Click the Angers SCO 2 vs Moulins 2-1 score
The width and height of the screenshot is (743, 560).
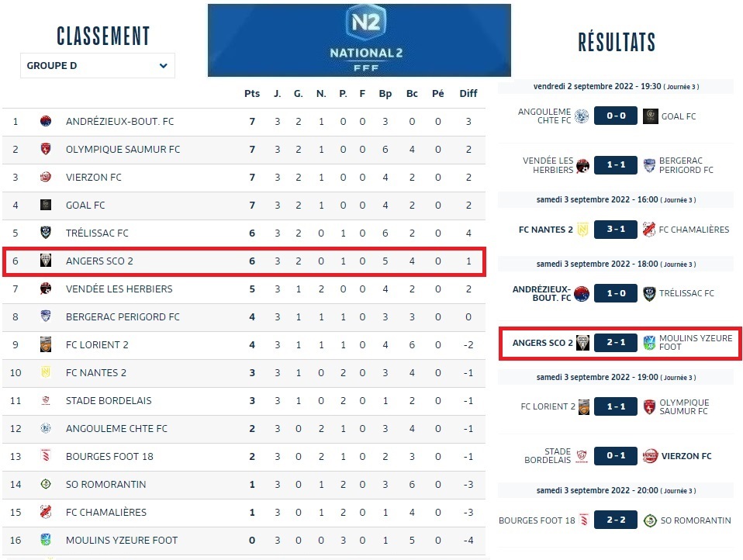coord(616,343)
